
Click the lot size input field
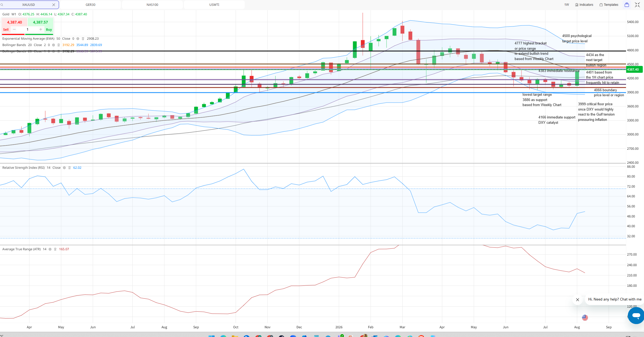(x=27, y=29)
